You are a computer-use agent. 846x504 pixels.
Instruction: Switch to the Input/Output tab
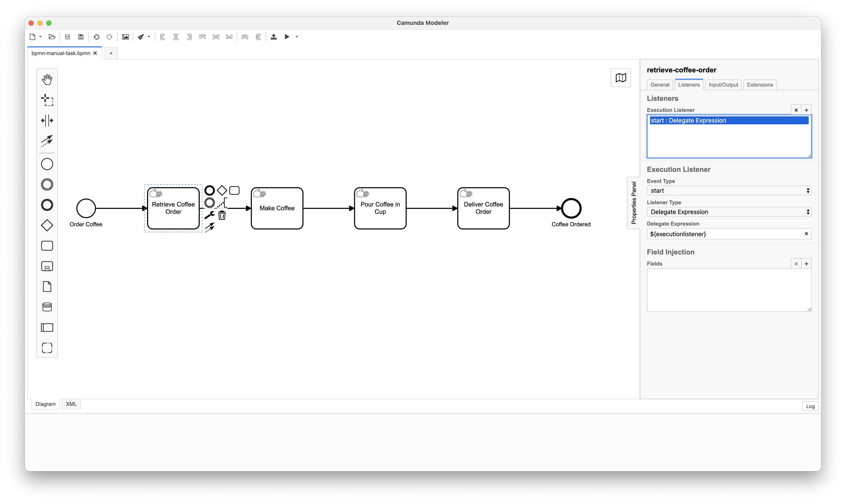coord(723,85)
